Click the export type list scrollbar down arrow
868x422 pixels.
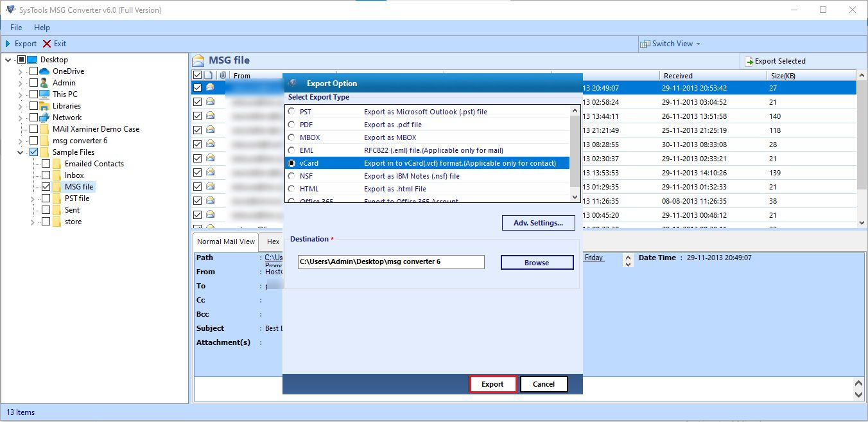[575, 197]
